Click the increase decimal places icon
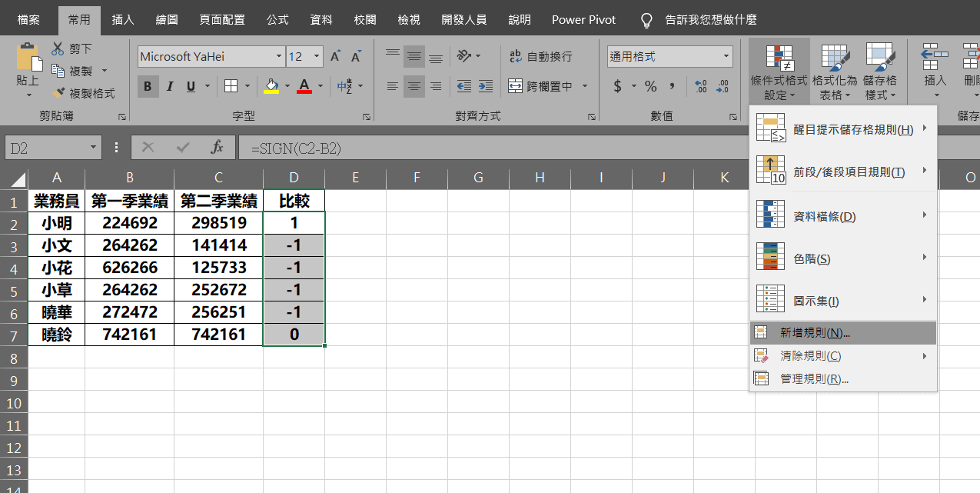980x493 pixels. coord(701,87)
